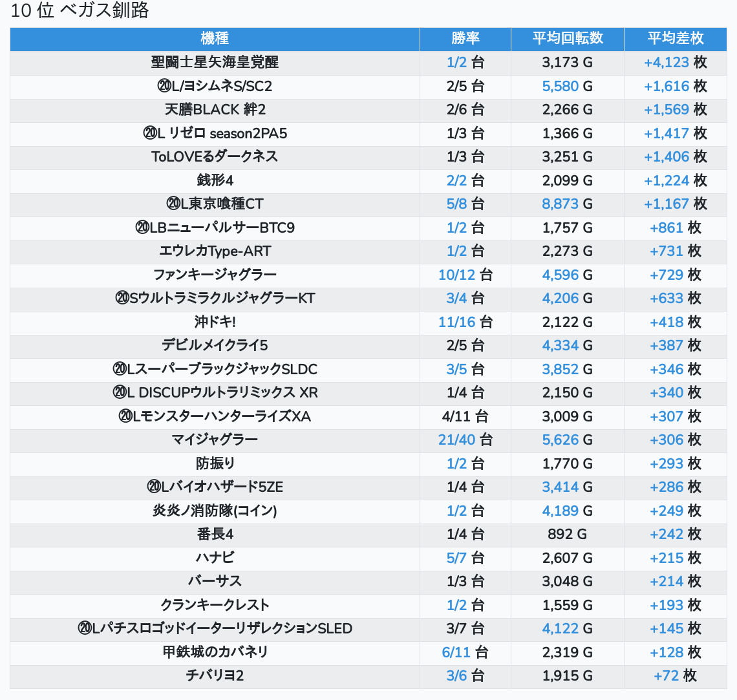Select the 8,873 G spin count

click(x=568, y=204)
